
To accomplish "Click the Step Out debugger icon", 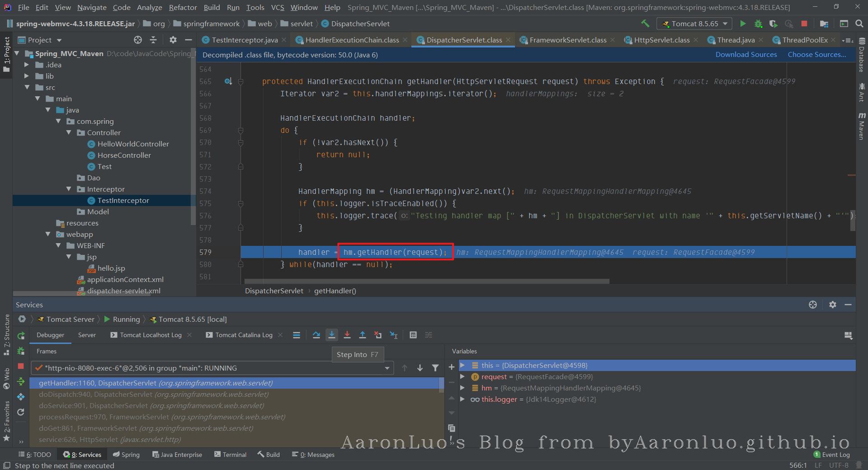I will pos(363,335).
